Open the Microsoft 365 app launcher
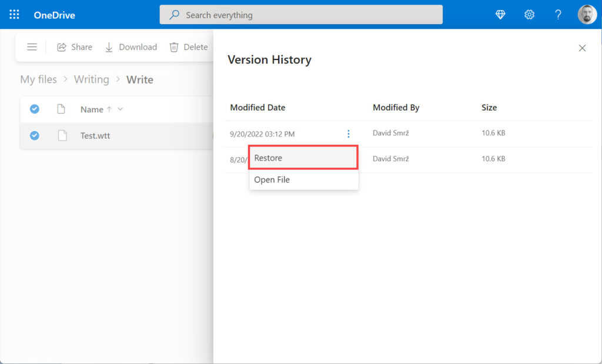602x364 pixels. click(13, 14)
